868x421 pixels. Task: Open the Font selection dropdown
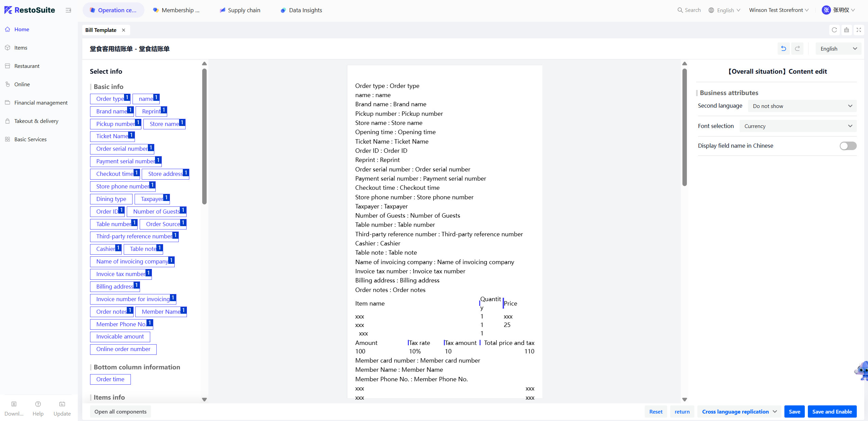797,126
